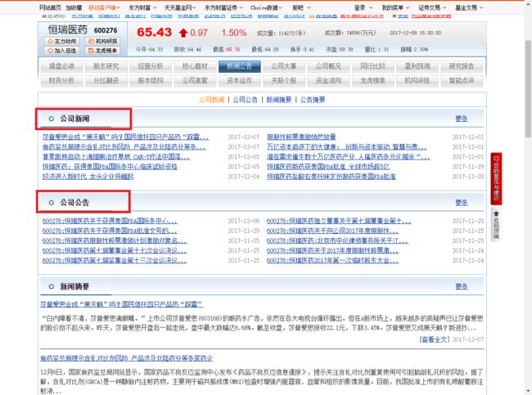Expand 我的菜单 dropdown
The height and width of the screenshot is (395, 532).
tap(395, 7)
